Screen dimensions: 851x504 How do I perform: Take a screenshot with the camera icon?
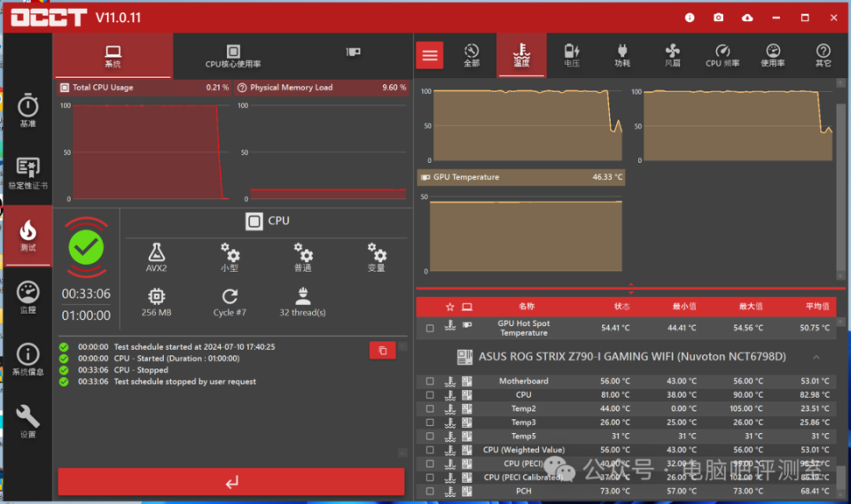[x=718, y=18]
